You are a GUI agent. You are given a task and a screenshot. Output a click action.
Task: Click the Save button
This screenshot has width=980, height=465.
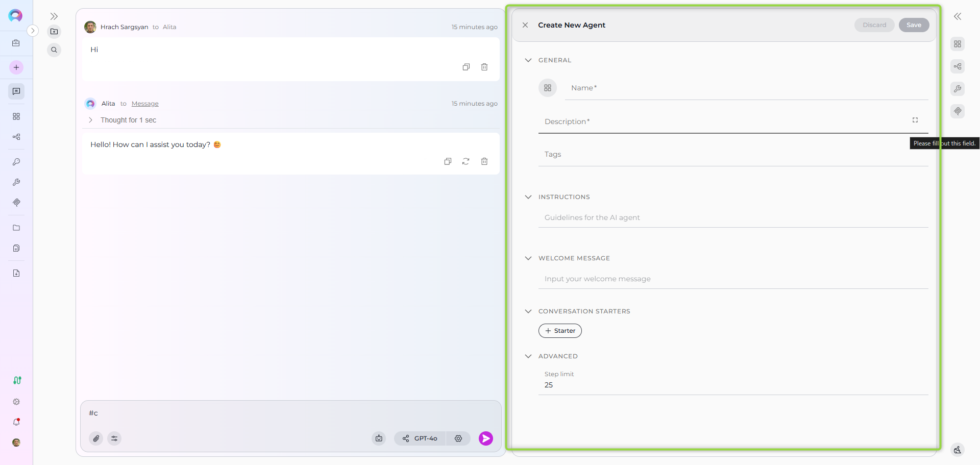(x=913, y=25)
